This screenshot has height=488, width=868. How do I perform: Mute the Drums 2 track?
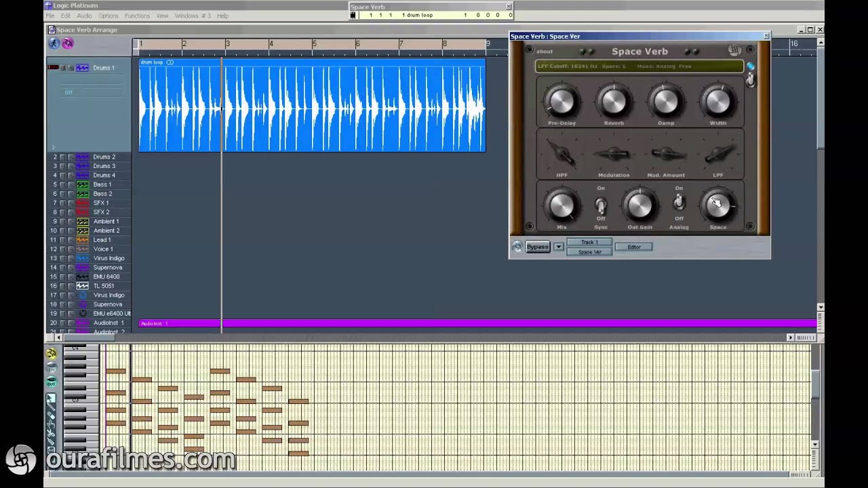tap(63, 157)
